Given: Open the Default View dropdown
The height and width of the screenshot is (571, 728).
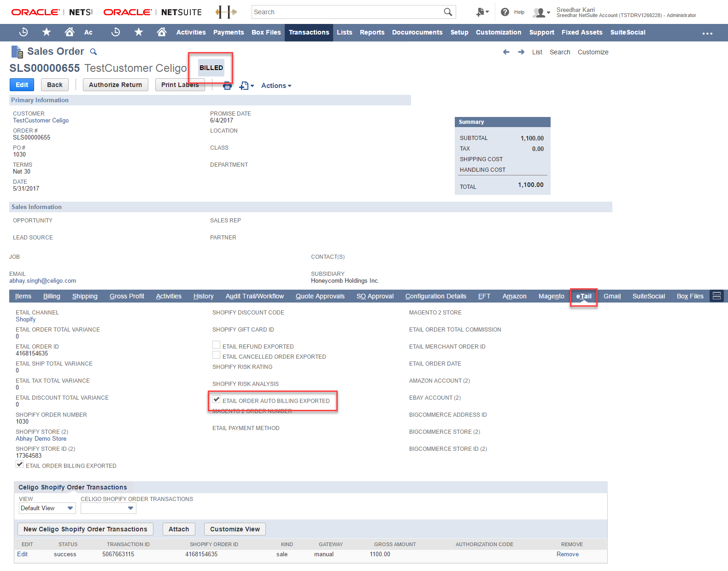Looking at the screenshot, I should pyautogui.click(x=47, y=508).
